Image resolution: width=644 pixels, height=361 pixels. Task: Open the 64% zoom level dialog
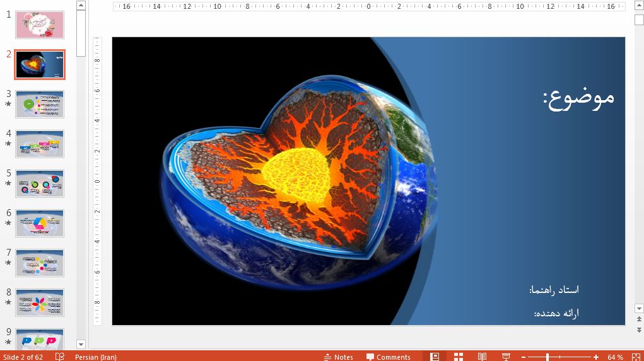click(x=615, y=357)
